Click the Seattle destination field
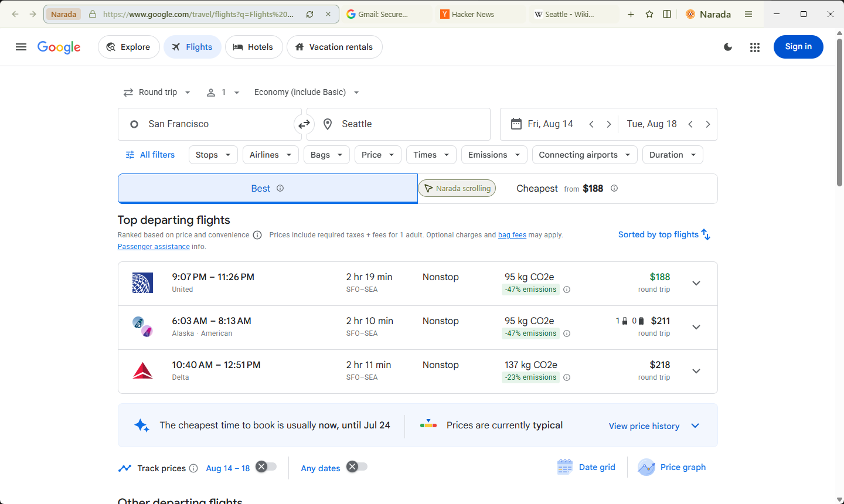Image resolution: width=844 pixels, height=504 pixels. pos(399,124)
